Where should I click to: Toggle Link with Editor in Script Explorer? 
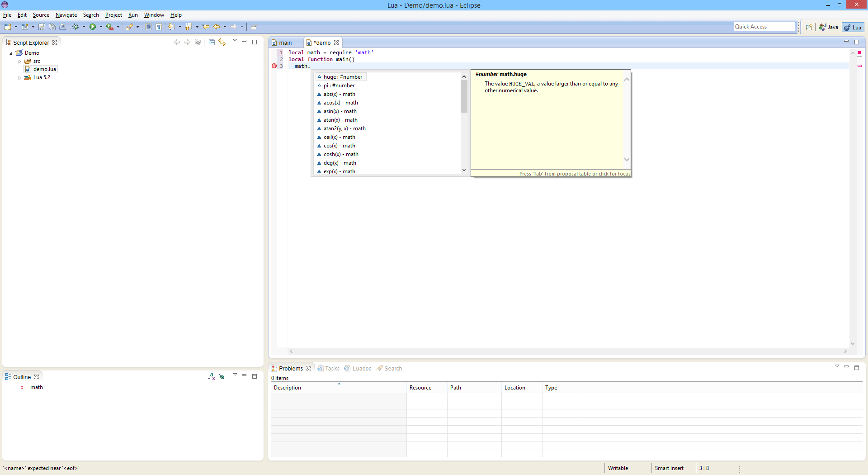(222, 43)
